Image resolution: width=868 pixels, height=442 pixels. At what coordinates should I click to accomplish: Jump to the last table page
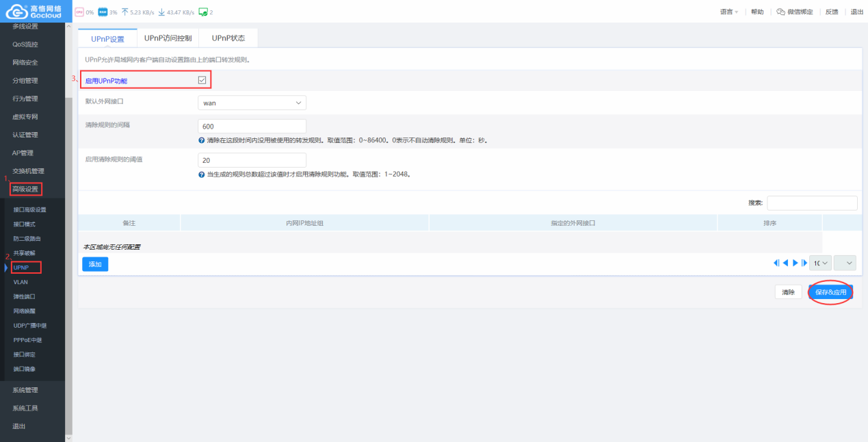(x=804, y=263)
